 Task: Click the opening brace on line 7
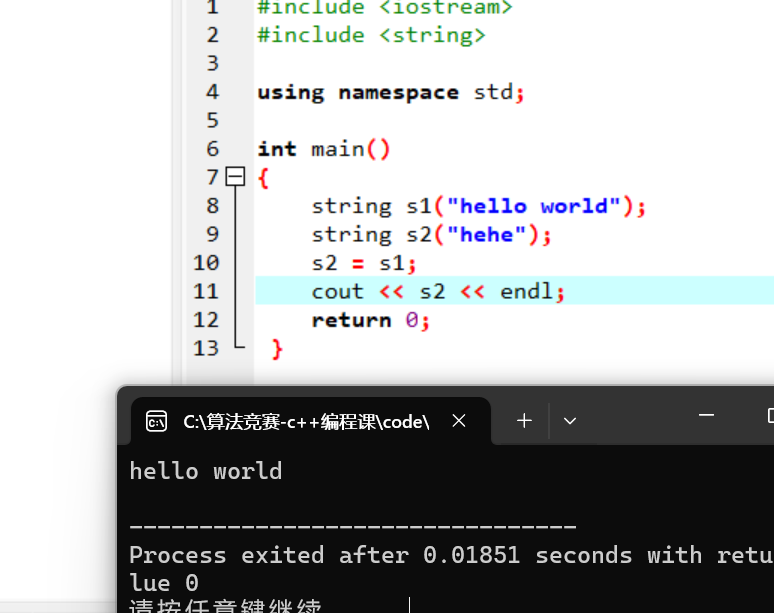(264, 178)
